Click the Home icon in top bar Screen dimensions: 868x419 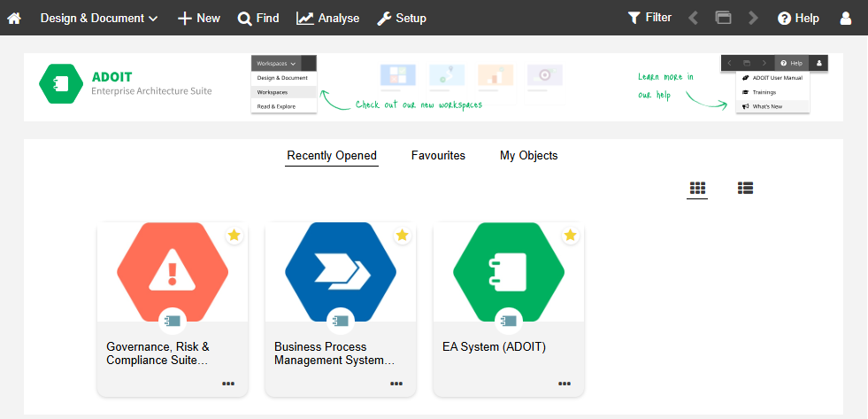click(x=14, y=18)
